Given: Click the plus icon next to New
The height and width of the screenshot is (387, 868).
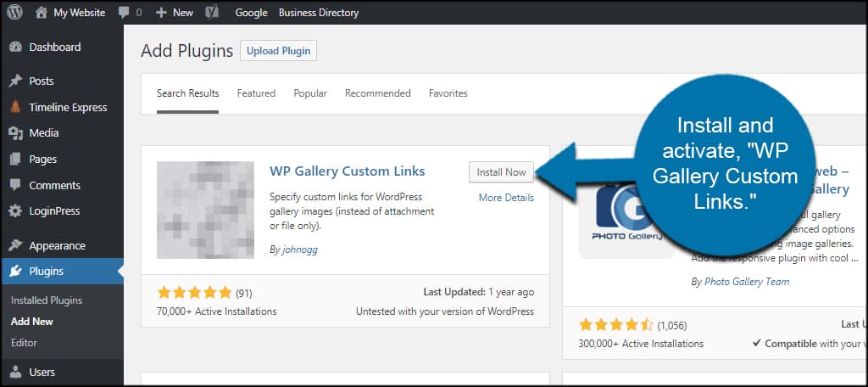Looking at the screenshot, I should (161, 12).
